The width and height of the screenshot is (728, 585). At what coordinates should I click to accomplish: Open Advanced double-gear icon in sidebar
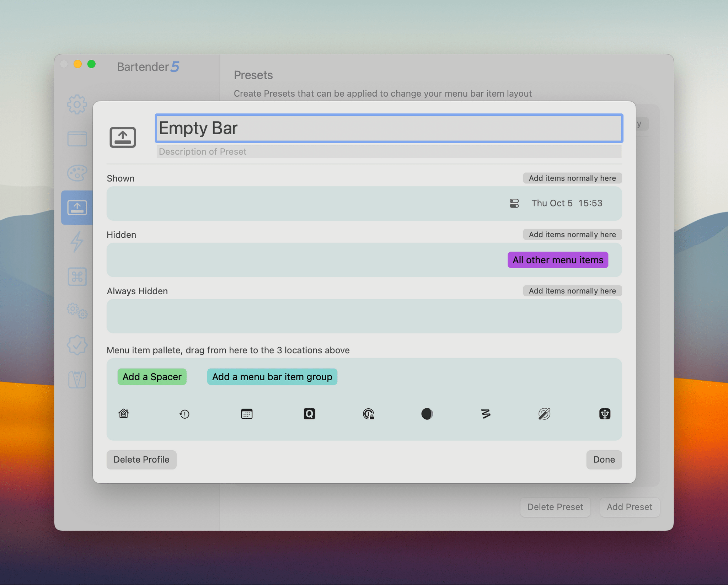pyautogui.click(x=77, y=311)
